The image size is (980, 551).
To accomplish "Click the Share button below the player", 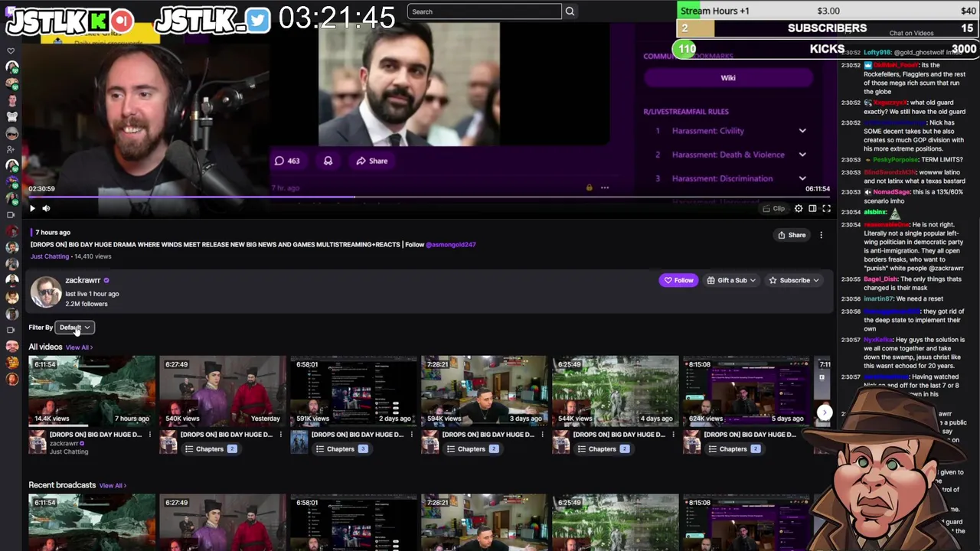I will pos(792,235).
